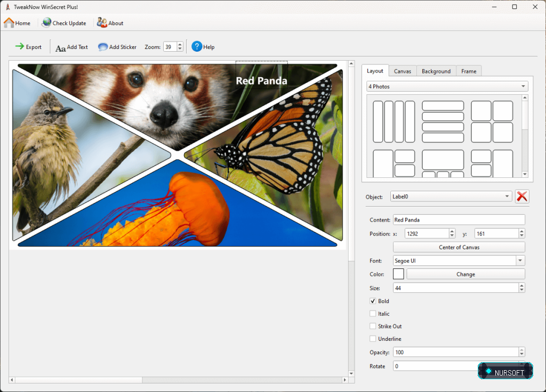Open the Segoe UI font dropdown
The width and height of the screenshot is (546, 392).
[x=459, y=260]
